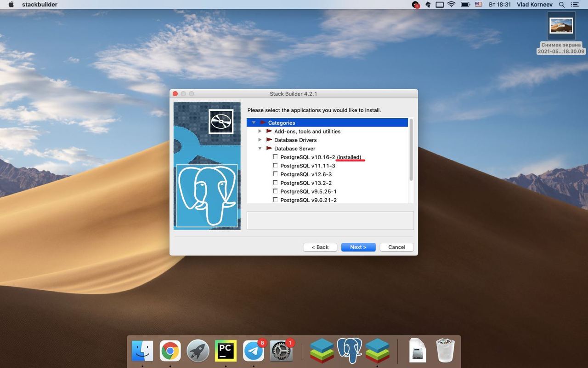Click stacked layers icon left of elephant
Image resolution: width=588 pixels, height=368 pixels.
click(x=322, y=351)
